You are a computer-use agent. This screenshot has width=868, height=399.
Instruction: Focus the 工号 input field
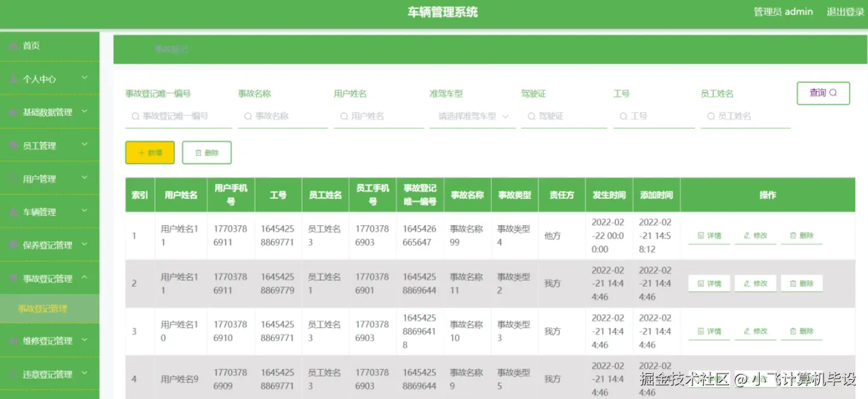coord(654,116)
